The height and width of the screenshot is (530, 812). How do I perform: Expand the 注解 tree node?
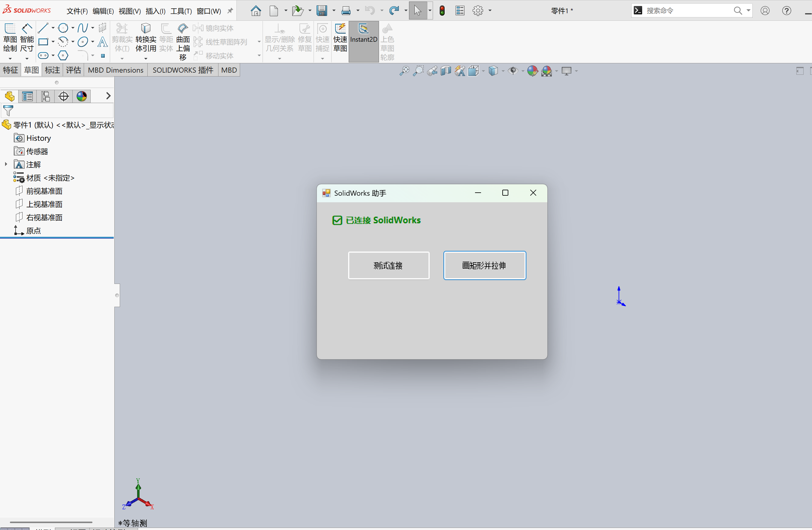coord(6,164)
